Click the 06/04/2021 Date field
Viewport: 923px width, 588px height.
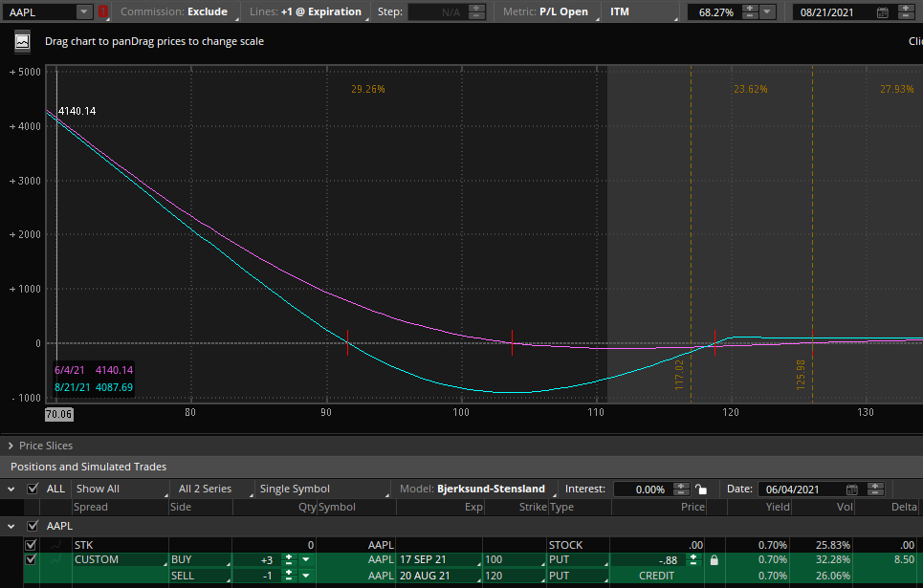[802, 490]
